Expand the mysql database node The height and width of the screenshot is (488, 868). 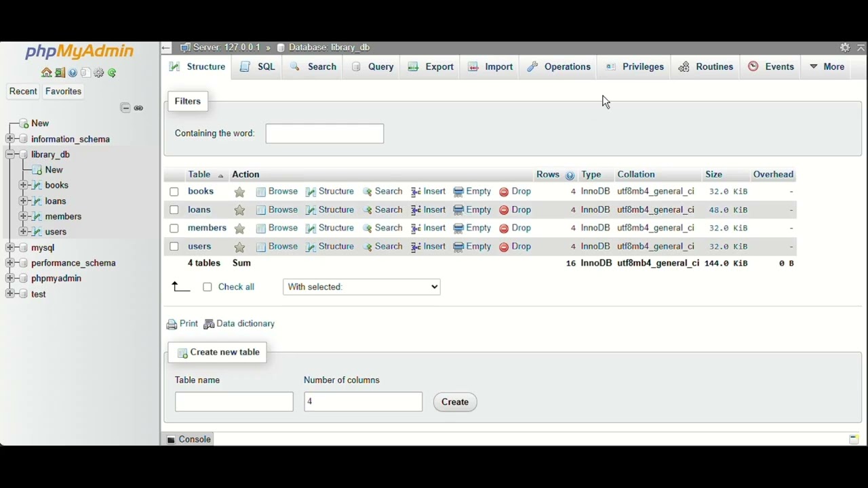coord(9,247)
